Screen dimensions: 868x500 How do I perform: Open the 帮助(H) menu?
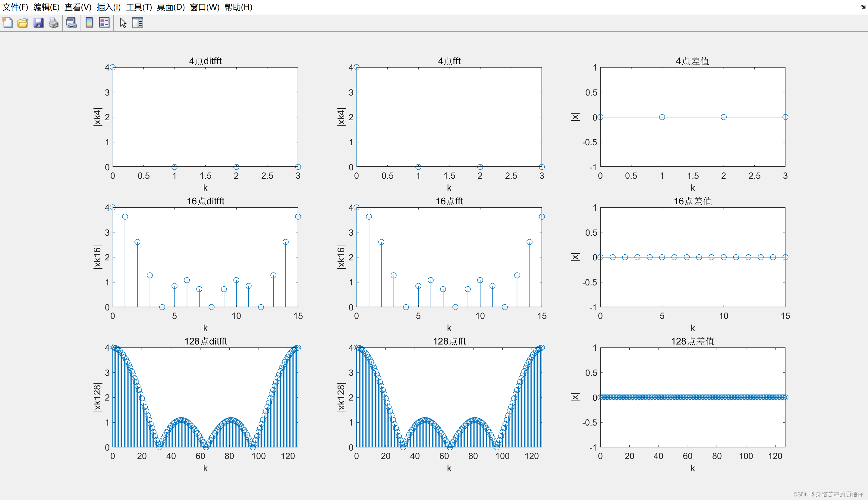238,7
